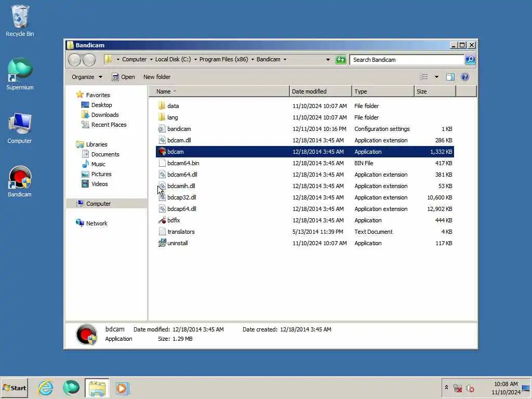
Task: Select Favorites in the navigation pane
Action: pyautogui.click(x=98, y=95)
